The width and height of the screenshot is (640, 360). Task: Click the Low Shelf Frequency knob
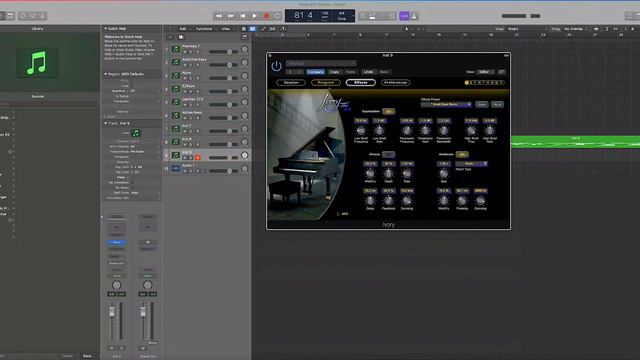tap(361, 131)
